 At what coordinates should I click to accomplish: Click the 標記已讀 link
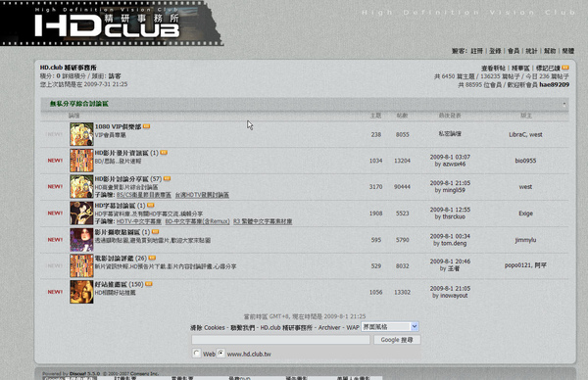coord(548,69)
